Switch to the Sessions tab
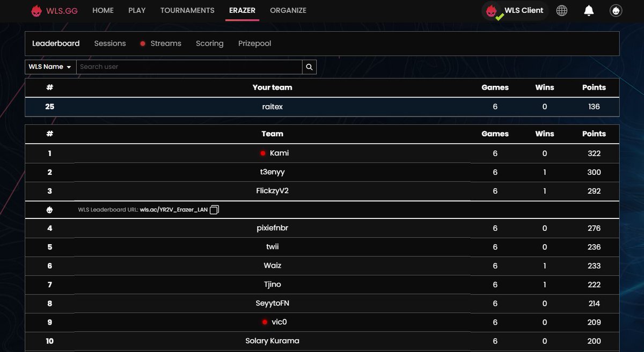Screen dimensions: 644x352 point(110,43)
